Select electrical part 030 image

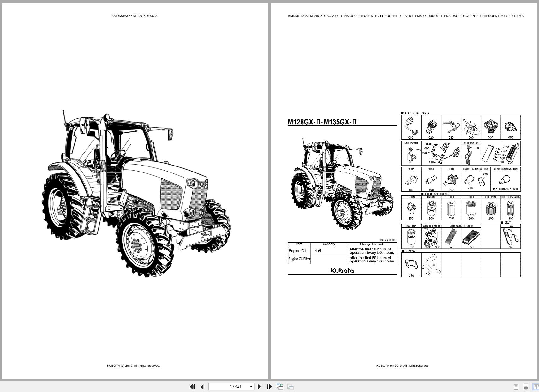[451, 127]
